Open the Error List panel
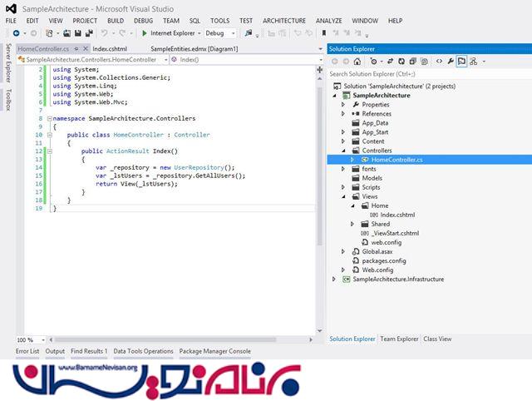The image size is (532, 401). (27, 352)
